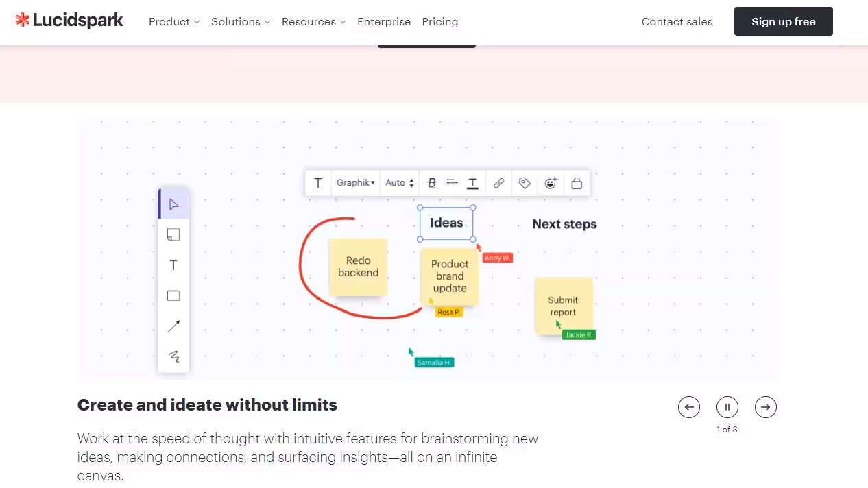Select the freehand draw tool
The image size is (868, 488).
(x=173, y=356)
